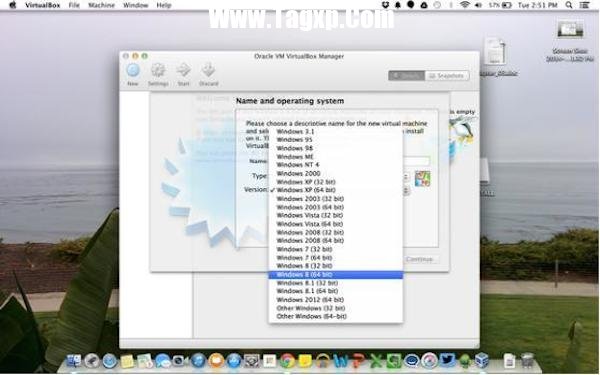
Task: Select the document file icon on the desktop
Action: click(496, 52)
